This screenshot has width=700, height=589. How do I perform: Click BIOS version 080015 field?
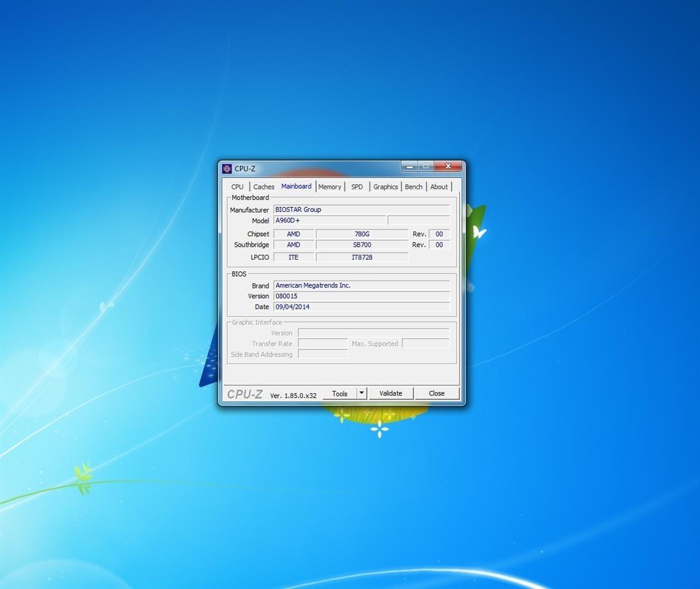point(361,296)
